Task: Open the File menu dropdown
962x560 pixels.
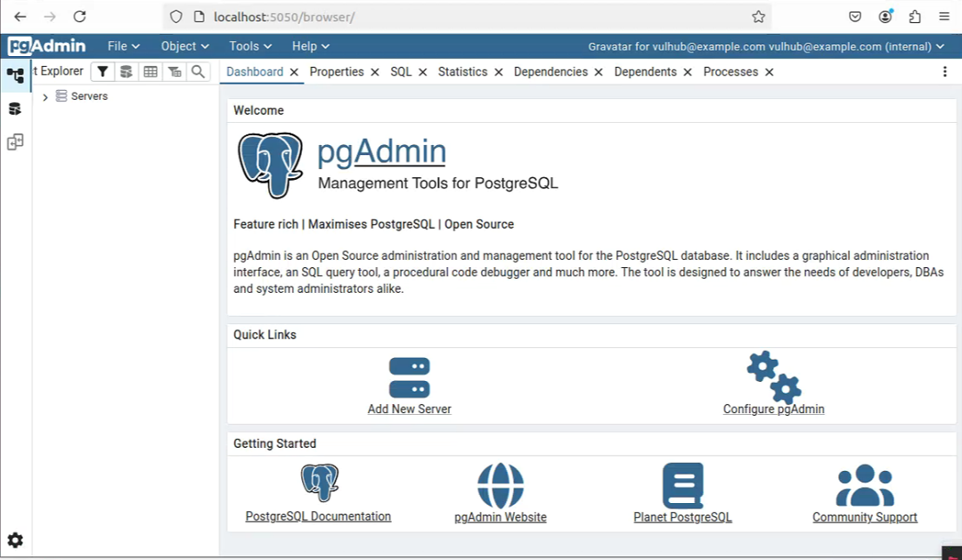Action: (123, 46)
